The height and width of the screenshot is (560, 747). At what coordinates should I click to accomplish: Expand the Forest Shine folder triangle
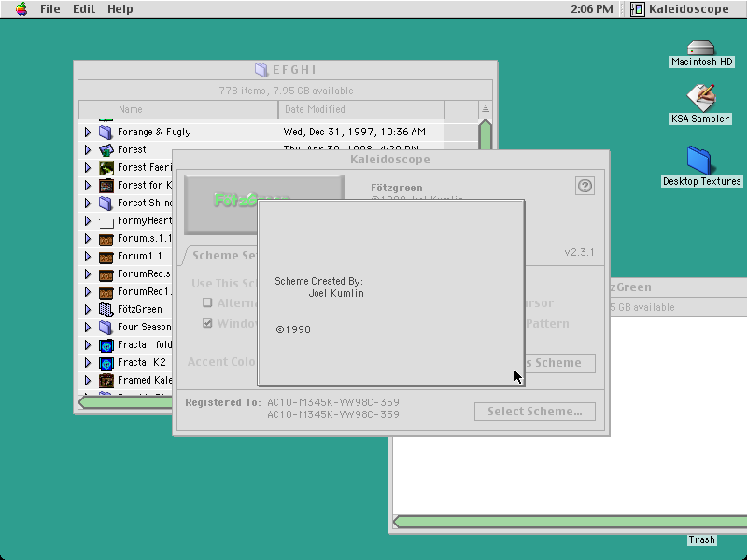click(x=88, y=203)
